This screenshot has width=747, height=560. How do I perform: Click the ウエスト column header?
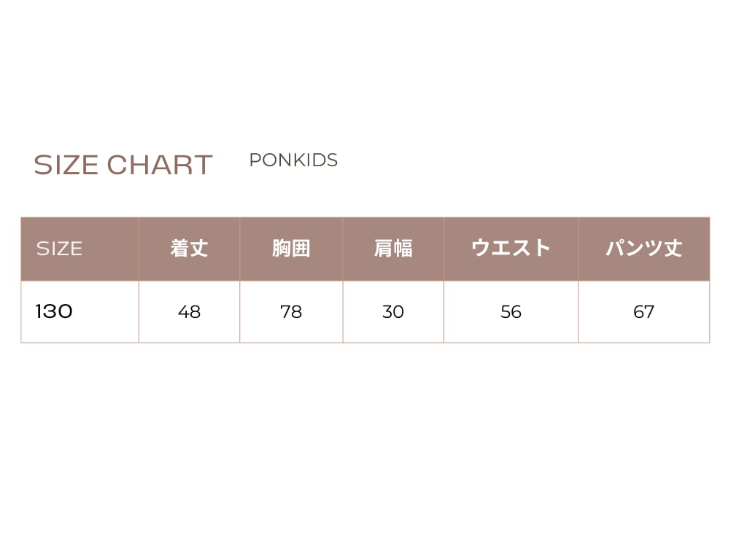coord(511,249)
